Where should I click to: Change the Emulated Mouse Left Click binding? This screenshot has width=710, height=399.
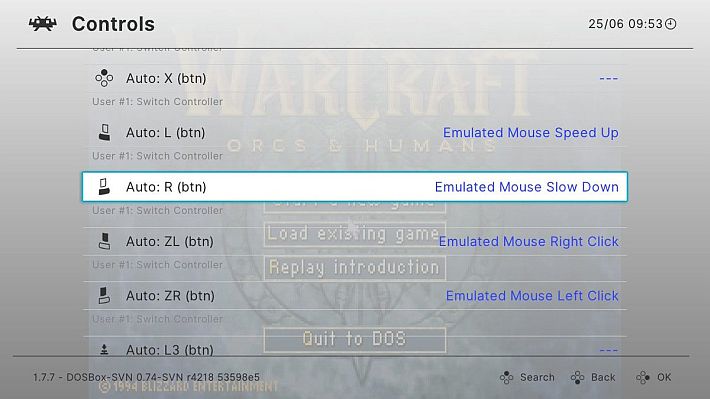532,296
